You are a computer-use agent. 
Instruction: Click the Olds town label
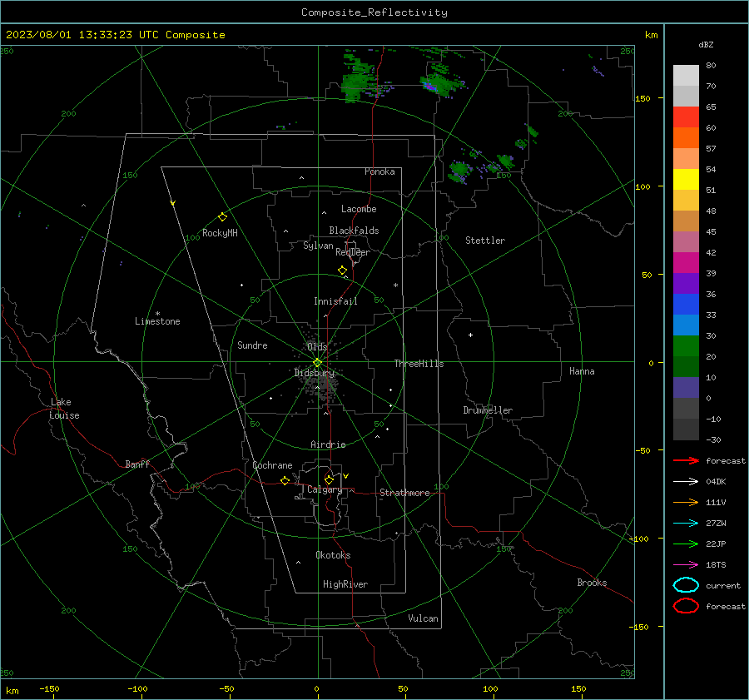pos(317,346)
